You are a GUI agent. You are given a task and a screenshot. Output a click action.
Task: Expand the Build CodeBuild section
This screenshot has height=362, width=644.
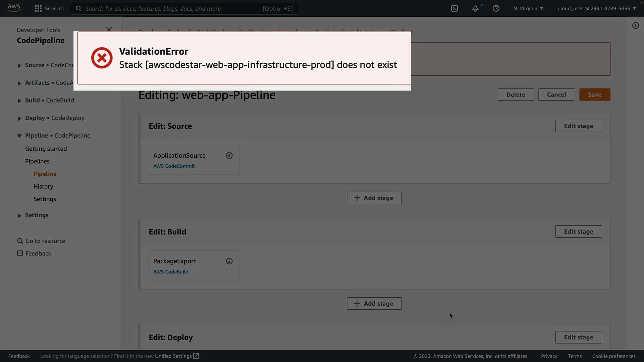pyautogui.click(x=19, y=101)
